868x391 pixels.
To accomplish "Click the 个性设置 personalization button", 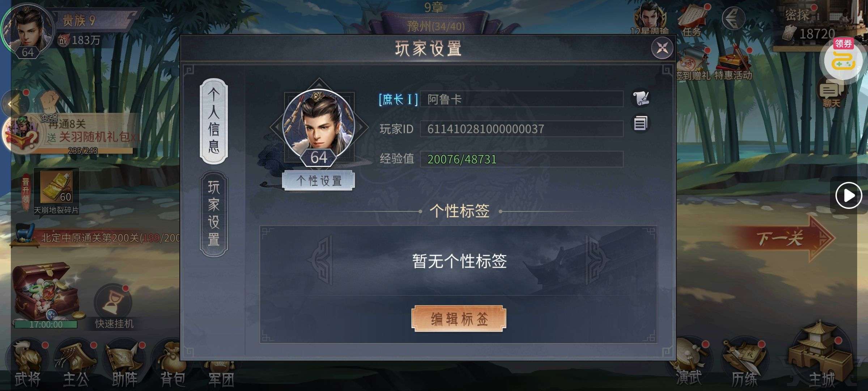I will pos(318,180).
